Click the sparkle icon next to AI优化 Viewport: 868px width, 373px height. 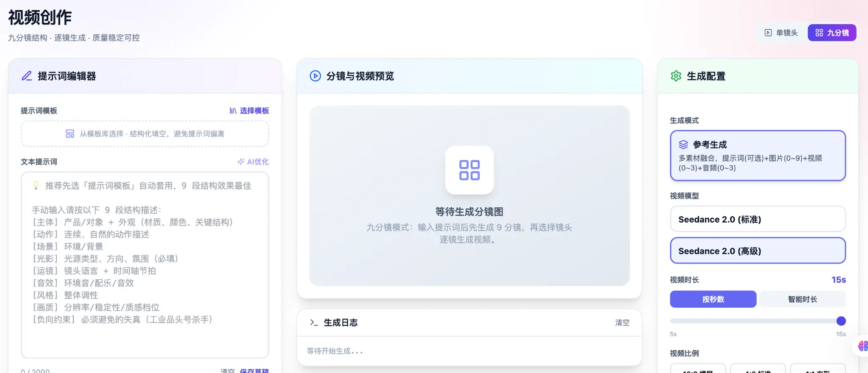pyautogui.click(x=241, y=161)
